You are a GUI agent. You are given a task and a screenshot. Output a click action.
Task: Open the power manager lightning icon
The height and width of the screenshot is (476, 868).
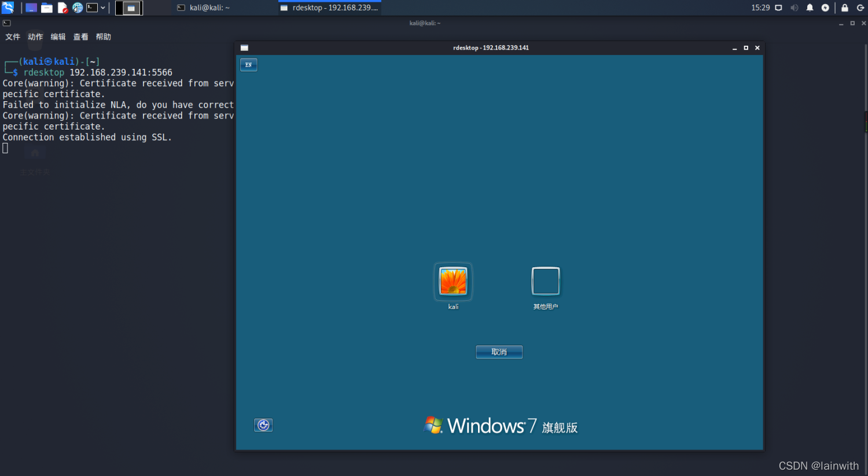point(825,8)
